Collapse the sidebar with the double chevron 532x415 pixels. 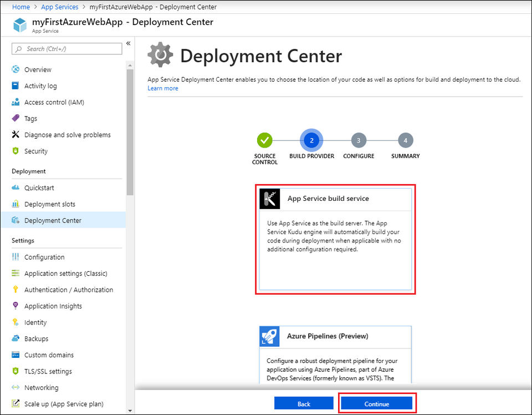[x=128, y=43]
